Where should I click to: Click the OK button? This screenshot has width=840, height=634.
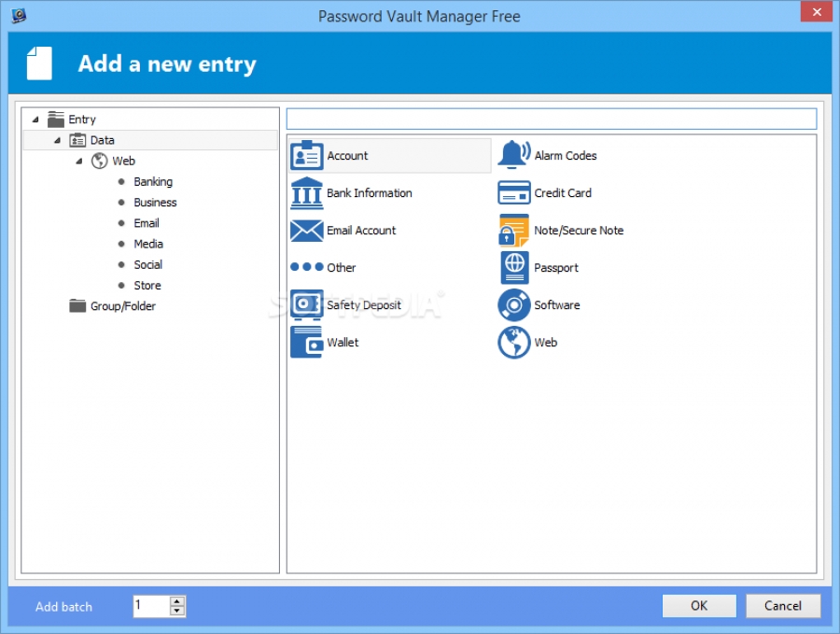[x=699, y=606]
